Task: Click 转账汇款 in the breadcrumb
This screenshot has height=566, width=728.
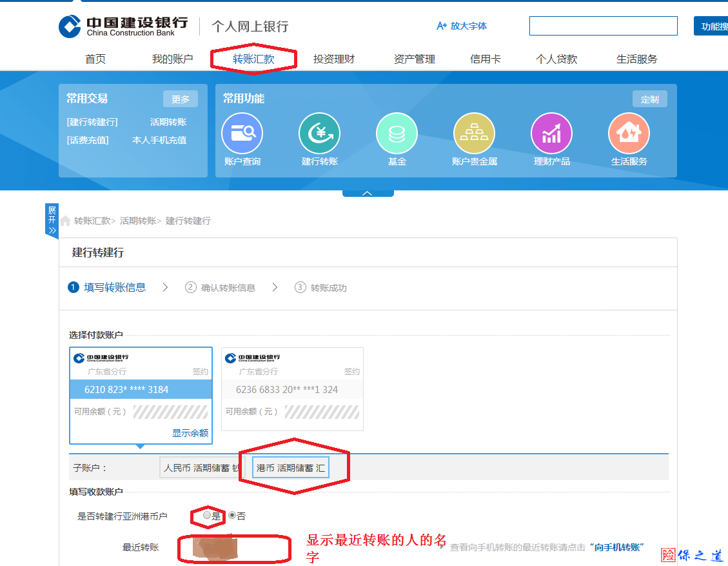Action: click(92, 220)
